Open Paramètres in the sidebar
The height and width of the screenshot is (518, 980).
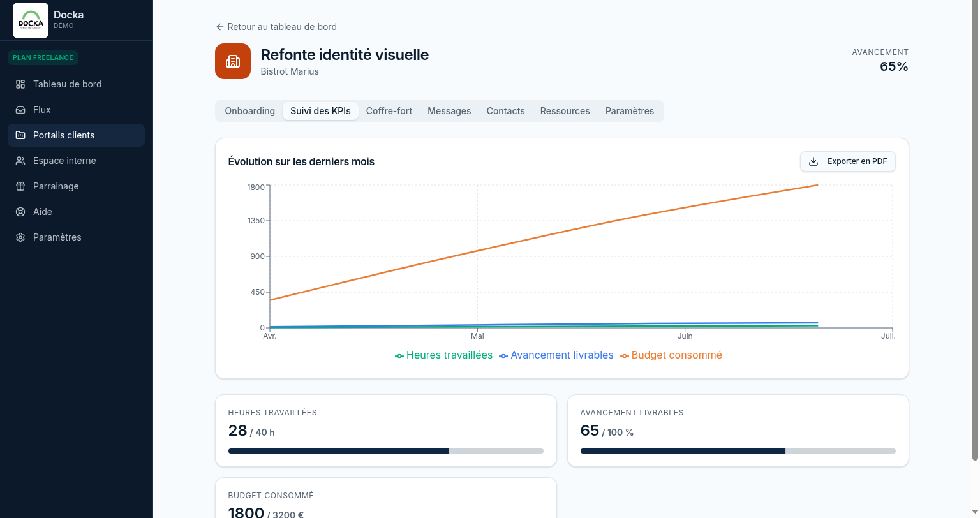coord(77,237)
